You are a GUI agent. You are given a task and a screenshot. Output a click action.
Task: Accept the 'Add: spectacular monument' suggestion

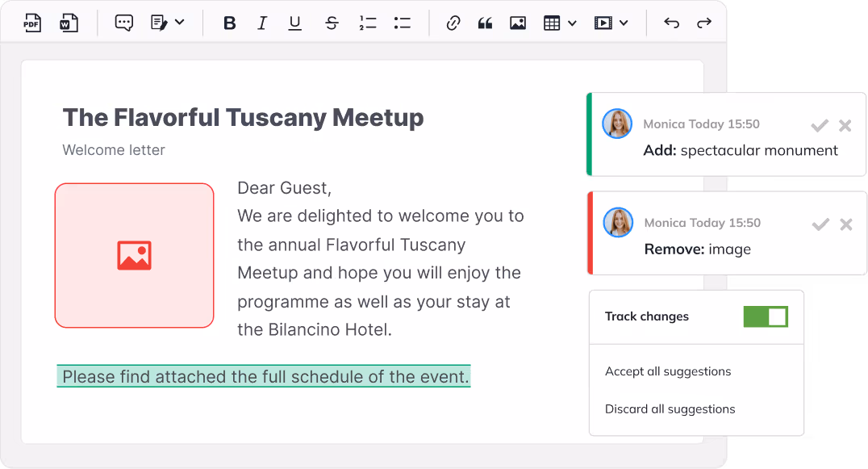[x=820, y=125]
